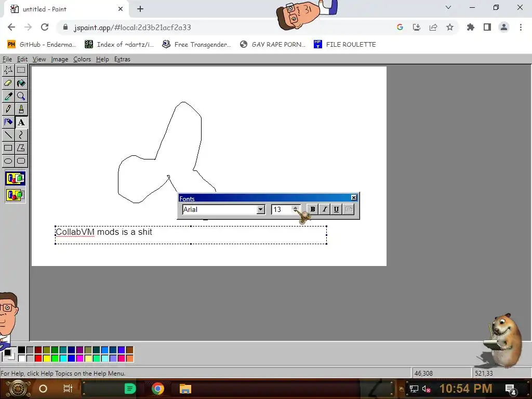Open the Colors menu

(x=82, y=59)
